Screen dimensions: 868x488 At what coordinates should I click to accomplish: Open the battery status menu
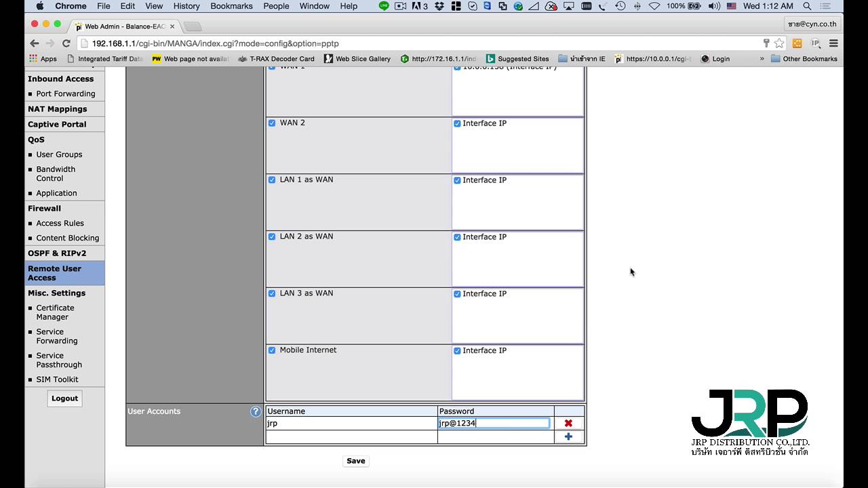click(684, 6)
